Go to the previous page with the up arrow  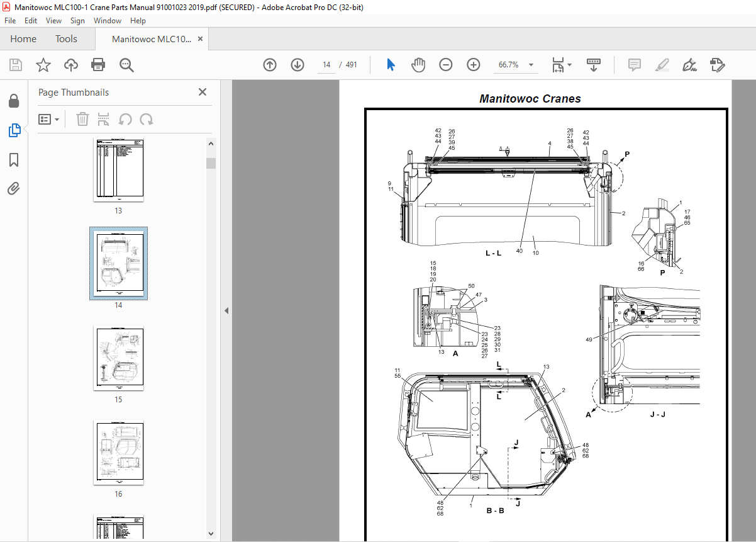pyautogui.click(x=270, y=65)
